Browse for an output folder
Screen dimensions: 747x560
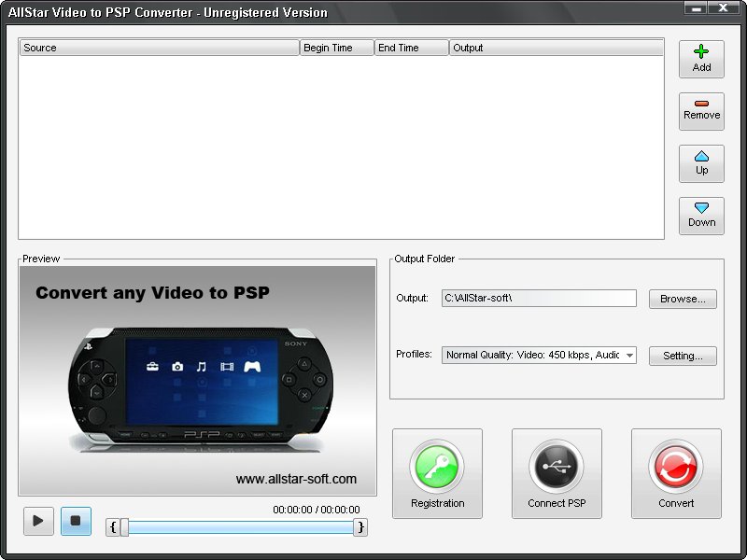683,299
